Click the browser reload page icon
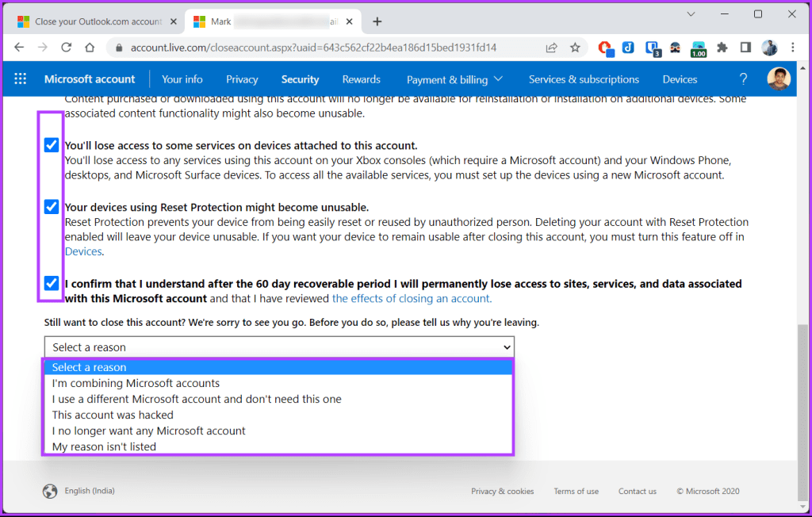This screenshot has height=517, width=812. 67,48
